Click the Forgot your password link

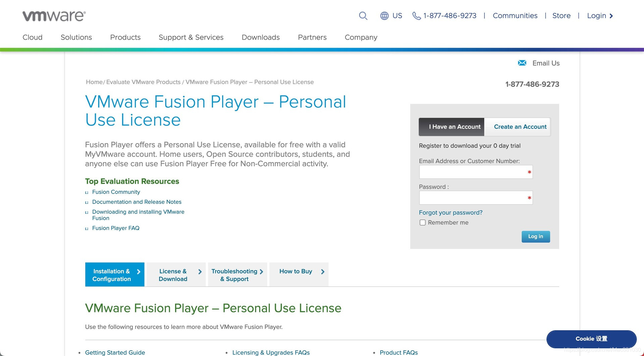click(450, 213)
